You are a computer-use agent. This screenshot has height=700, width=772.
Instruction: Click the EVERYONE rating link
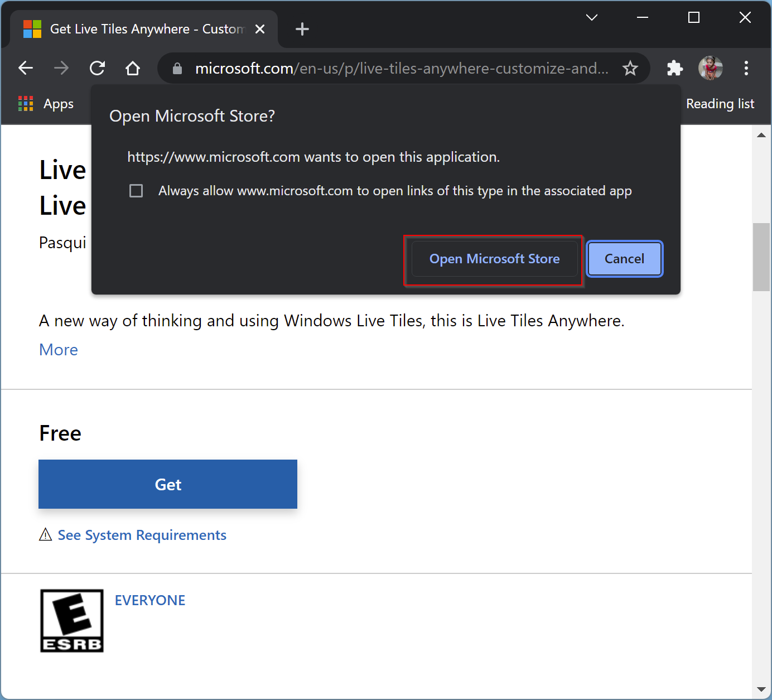tap(150, 600)
